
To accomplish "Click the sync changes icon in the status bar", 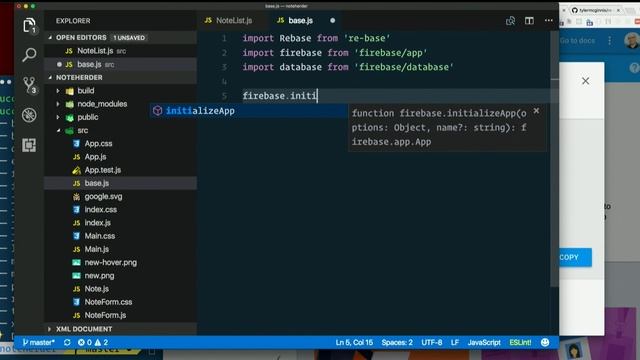I will [67, 342].
